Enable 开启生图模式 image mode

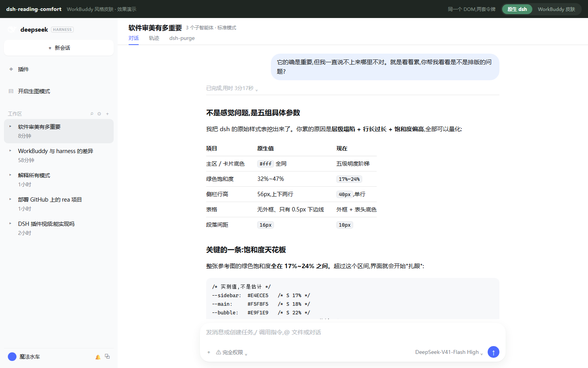(59, 91)
